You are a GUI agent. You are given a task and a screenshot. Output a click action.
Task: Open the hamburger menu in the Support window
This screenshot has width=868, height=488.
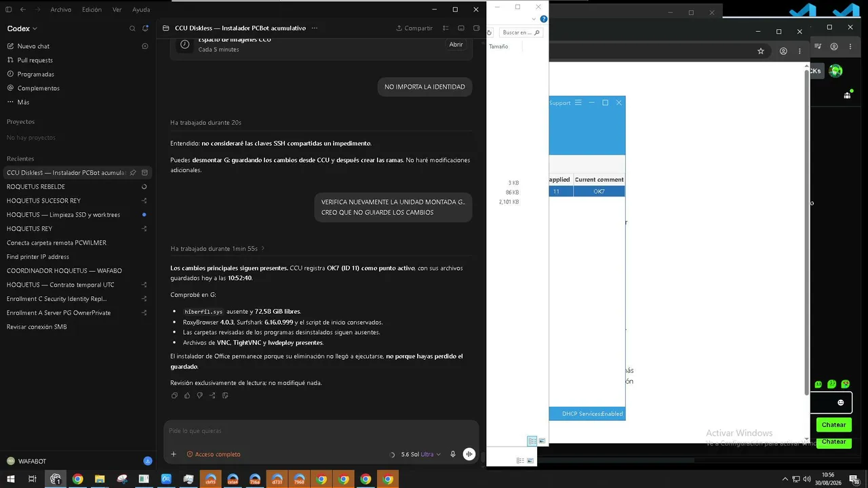(578, 103)
